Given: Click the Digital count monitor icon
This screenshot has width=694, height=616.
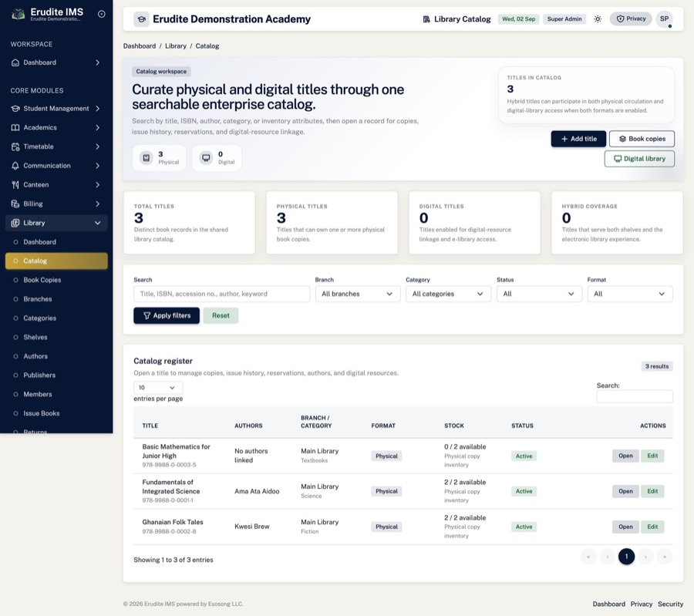Looking at the screenshot, I should pos(206,157).
